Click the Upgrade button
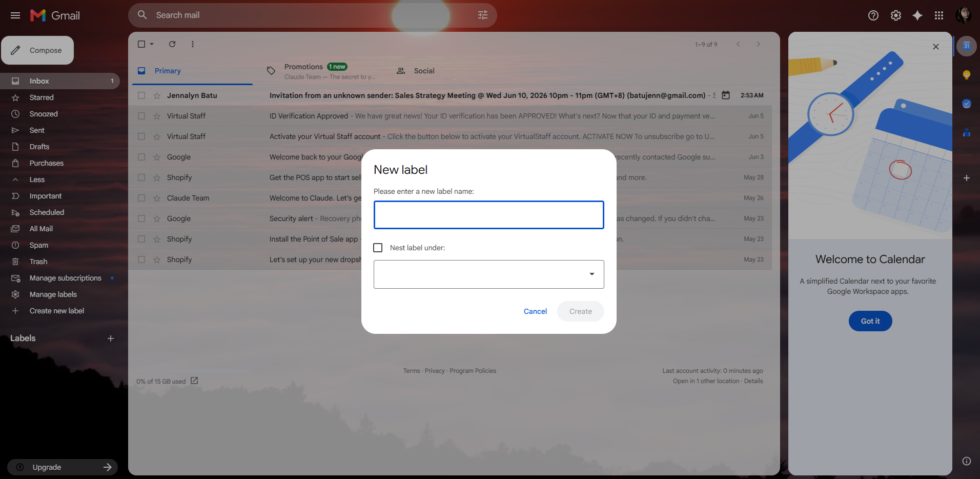This screenshot has height=479, width=980. coord(63,467)
